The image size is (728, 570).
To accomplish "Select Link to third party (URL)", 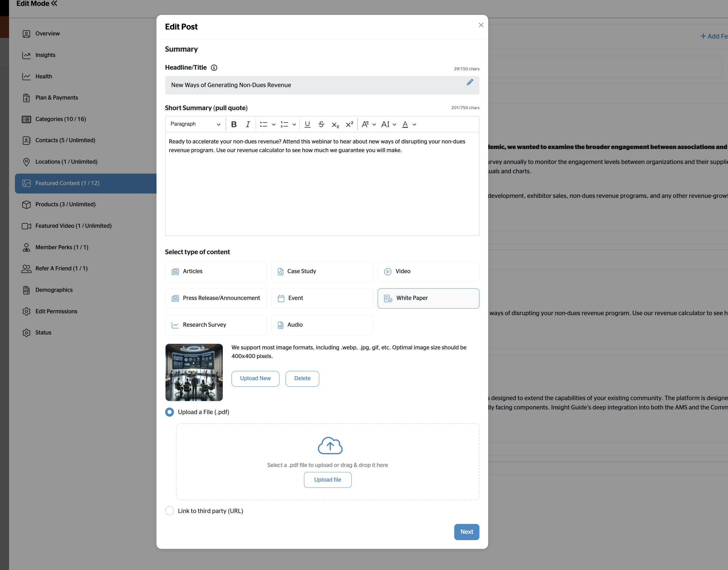I will [x=170, y=511].
